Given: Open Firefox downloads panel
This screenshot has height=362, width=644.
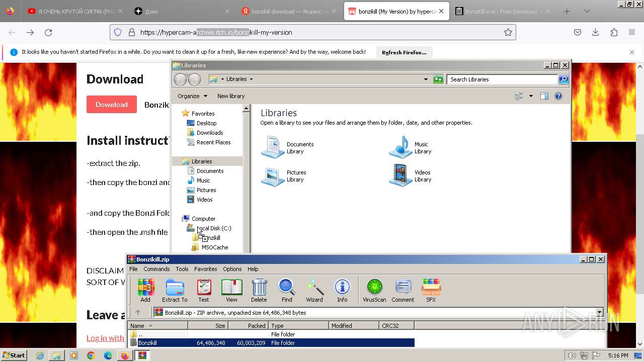Looking at the screenshot, I should pos(595,32).
